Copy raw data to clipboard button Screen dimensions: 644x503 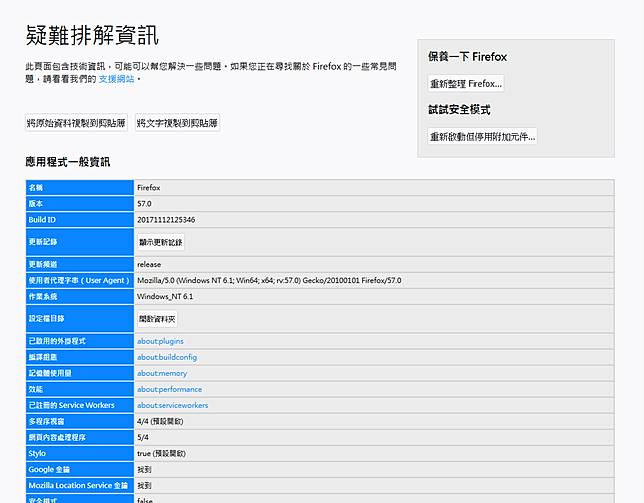[x=76, y=123]
